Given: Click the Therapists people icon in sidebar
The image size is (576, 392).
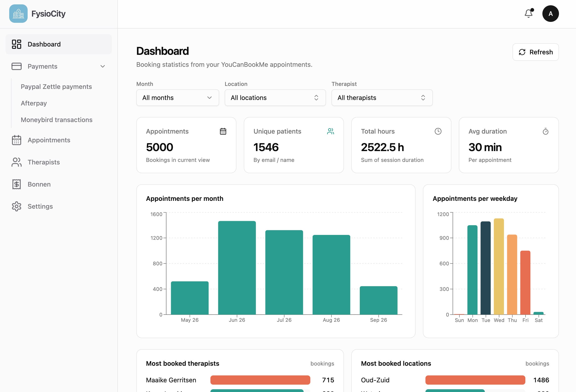Looking at the screenshot, I should coord(17,162).
